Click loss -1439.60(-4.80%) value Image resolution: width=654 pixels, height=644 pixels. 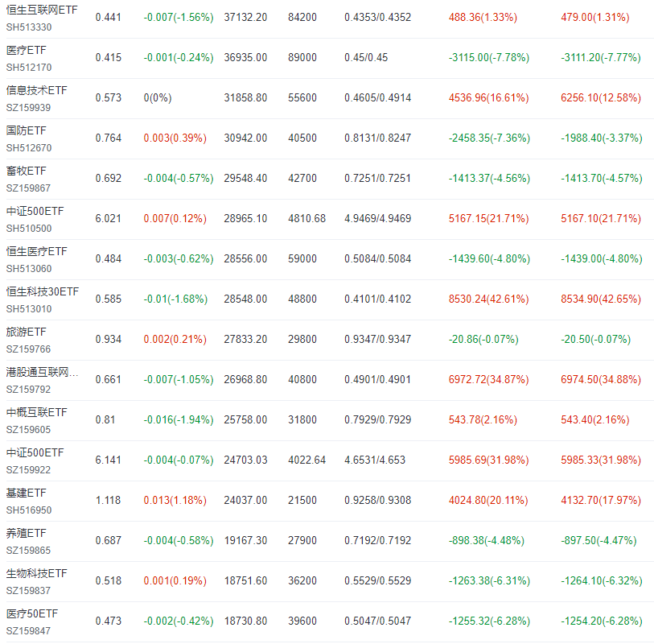[489, 258]
